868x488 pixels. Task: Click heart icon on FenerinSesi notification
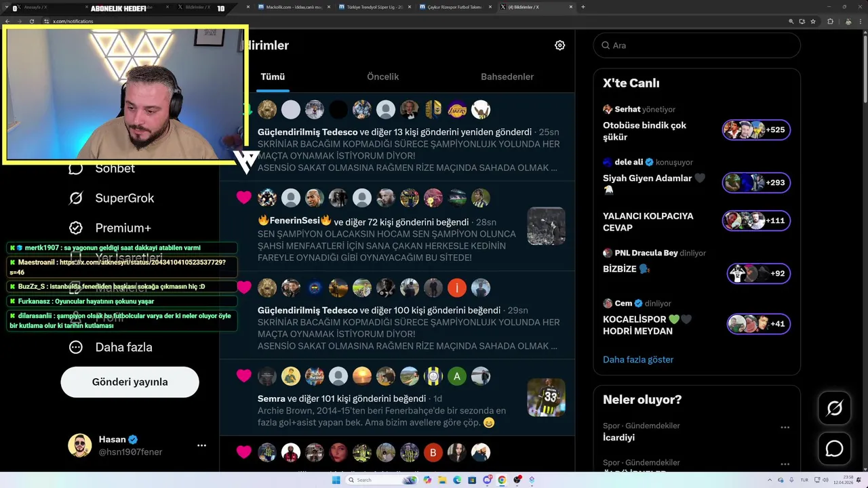[x=244, y=198]
